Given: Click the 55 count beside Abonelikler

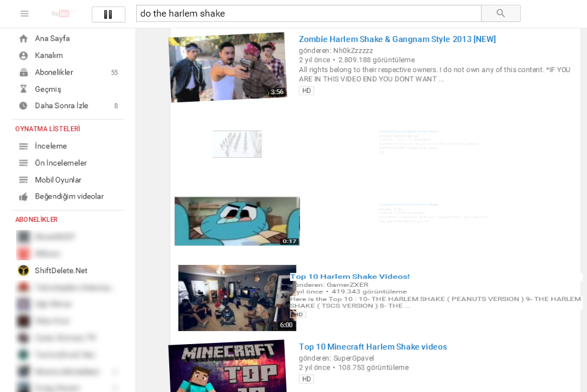Looking at the screenshot, I should coord(115,73).
